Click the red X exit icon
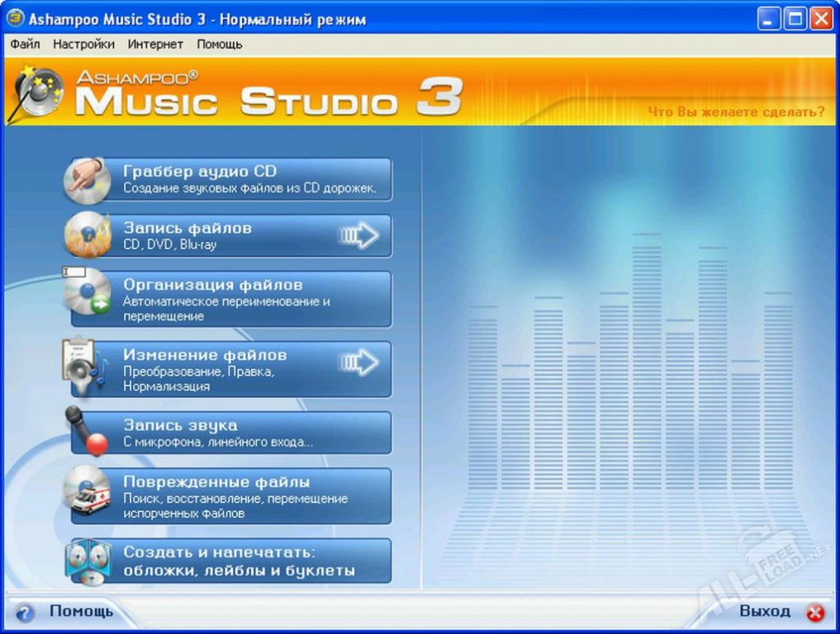The image size is (840, 634). pyautogui.click(x=814, y=613)
